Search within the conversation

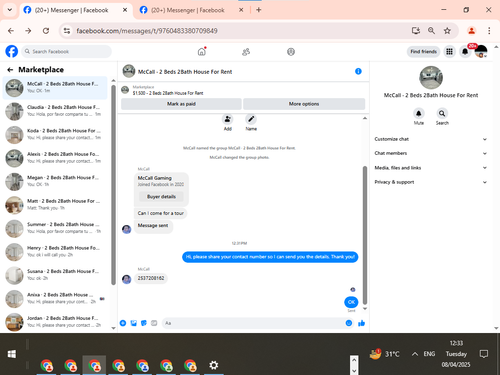442,114
